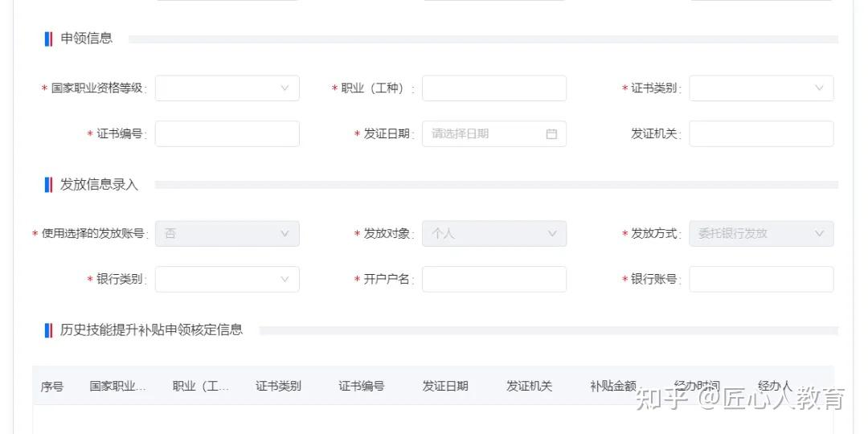Click the 证书编号 input field
The height and width of the screenshot is (434, 868).
pos(227,134)
